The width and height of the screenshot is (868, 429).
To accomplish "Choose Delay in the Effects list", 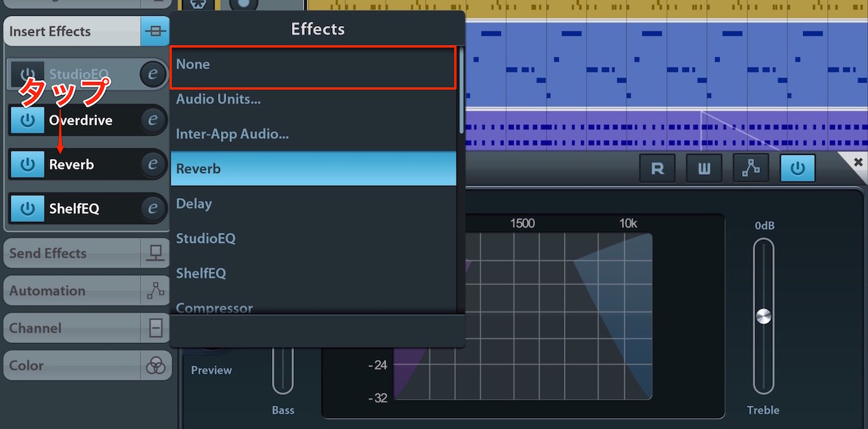I will [x=313, y=204].
